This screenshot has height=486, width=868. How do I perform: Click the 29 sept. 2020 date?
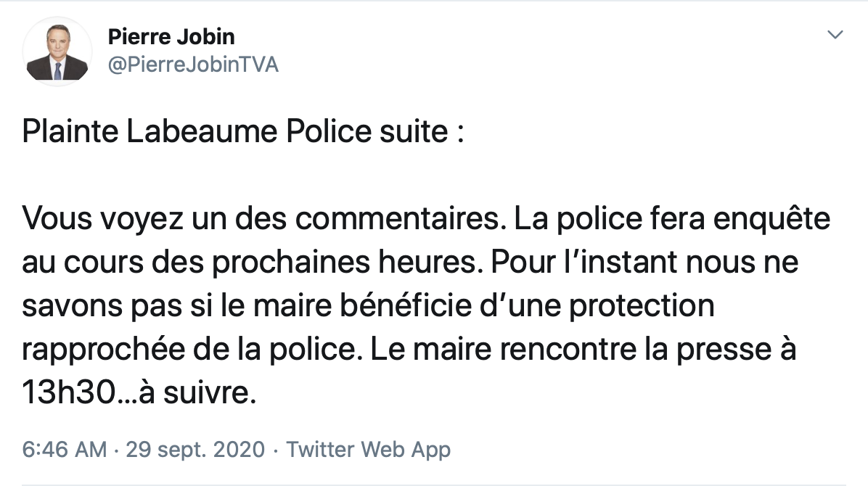click(195, 449)
